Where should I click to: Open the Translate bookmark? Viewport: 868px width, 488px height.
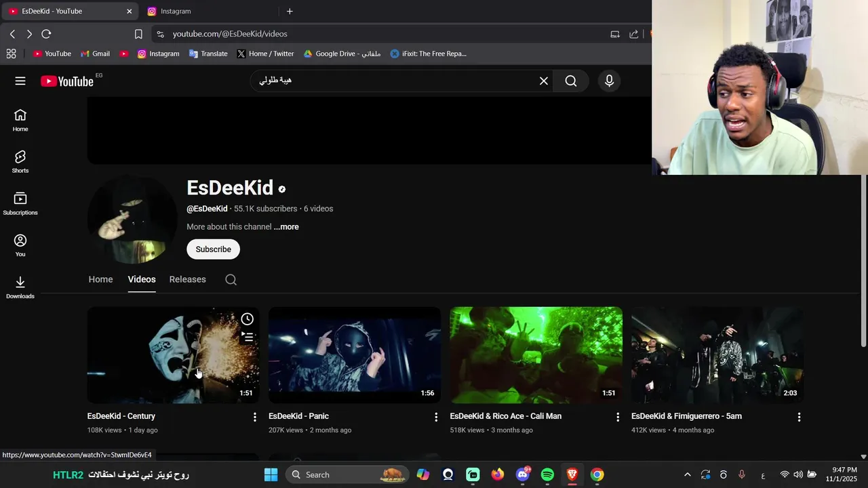(208, 54)
